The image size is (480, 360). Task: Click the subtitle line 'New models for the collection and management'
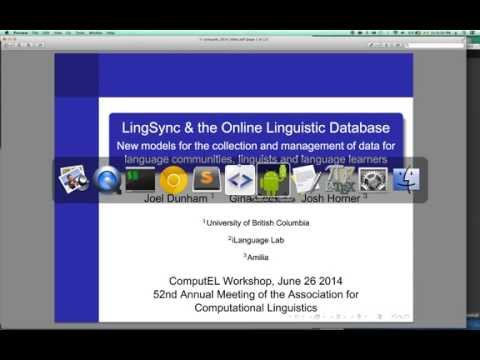(x=256, y=146)
